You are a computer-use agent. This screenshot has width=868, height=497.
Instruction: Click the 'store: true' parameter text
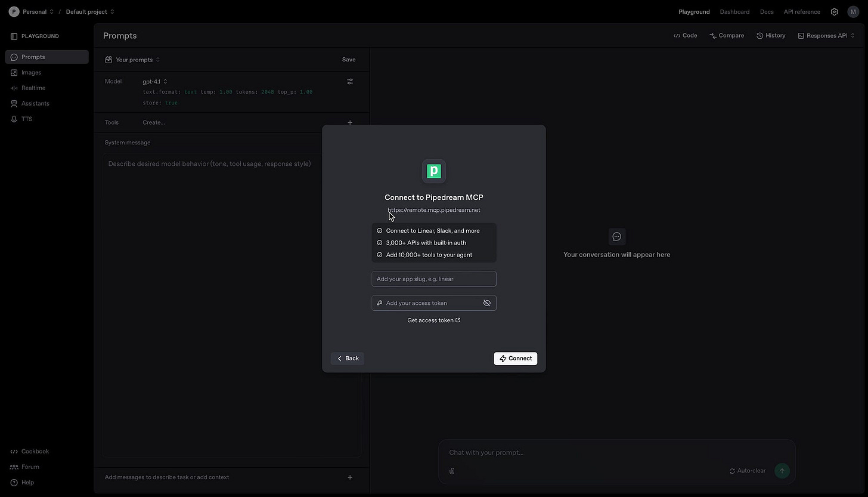pyautogui.click(x=160, y=103)
